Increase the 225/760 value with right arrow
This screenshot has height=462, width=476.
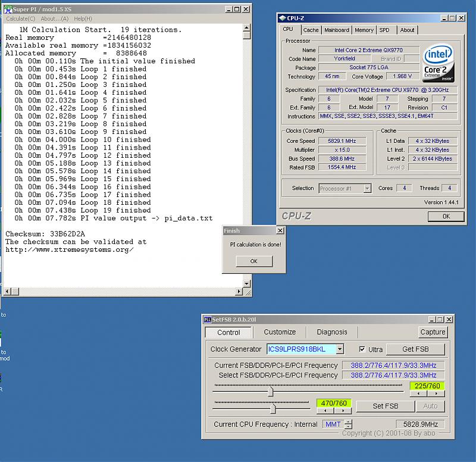pos(436,394)
